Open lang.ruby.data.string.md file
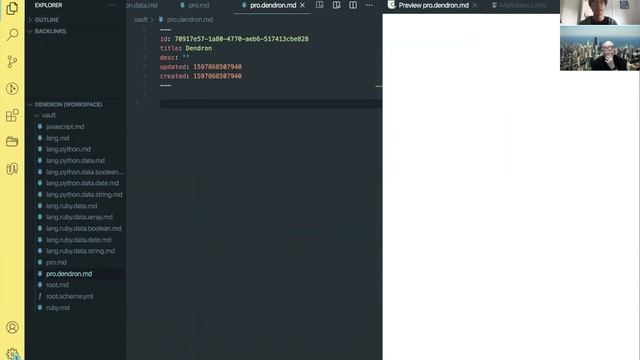 click(80, 251)
